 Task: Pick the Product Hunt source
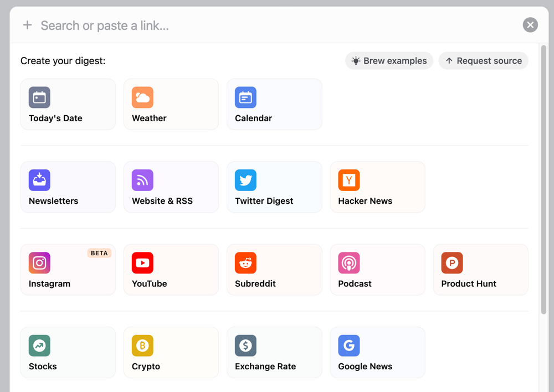pyautogui.click(x=480, y=270)
